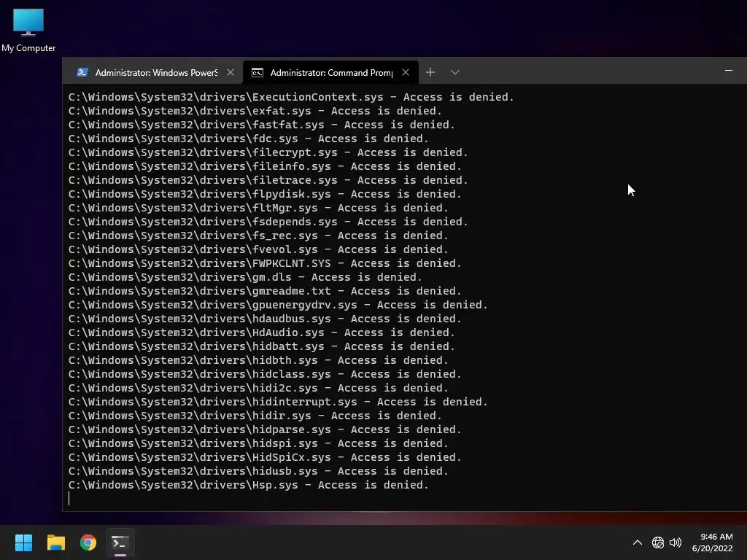The height and width of the screenshot is (560, 747).
Task: Click the flpydisk.sys output line
Action: click(265, 194)
